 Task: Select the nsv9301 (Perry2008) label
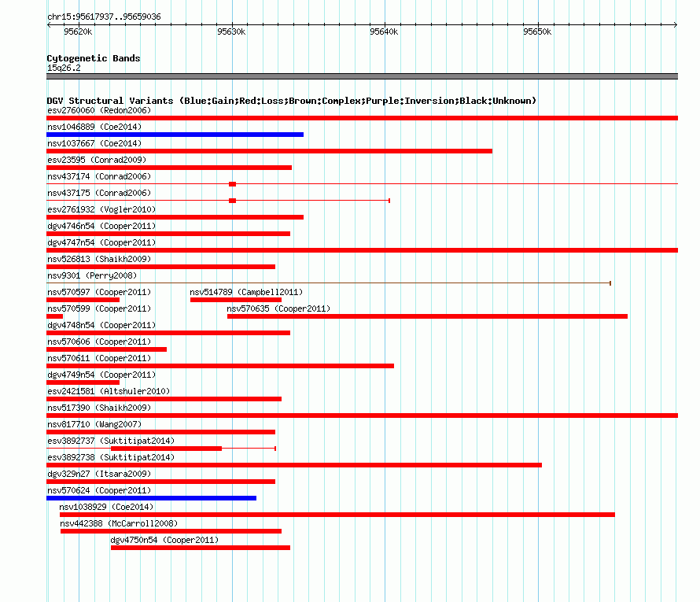pyautogui.click(x=92, y=275)
